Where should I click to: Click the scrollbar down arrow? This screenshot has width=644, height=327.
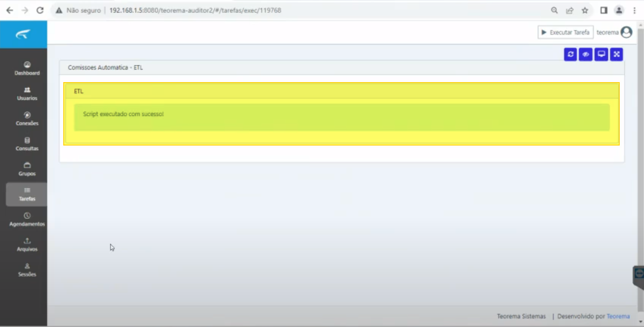click(x=640, y=322)
